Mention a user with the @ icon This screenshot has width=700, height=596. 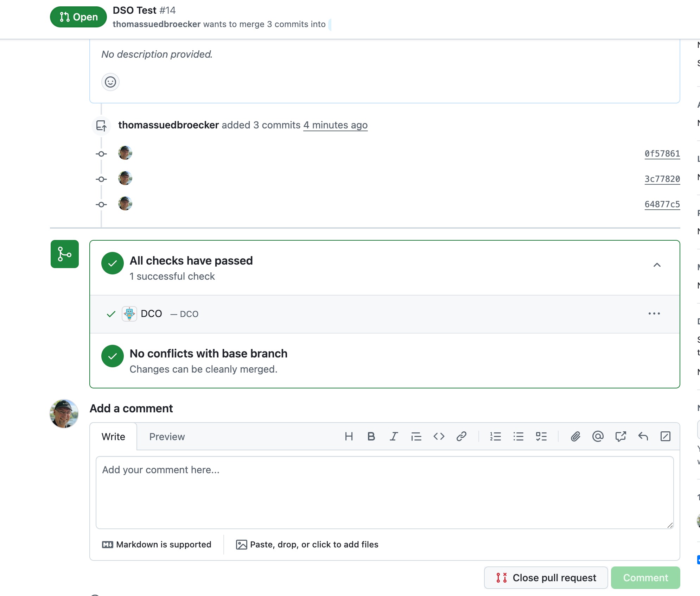pyautogui.click(x=598, y=437)
